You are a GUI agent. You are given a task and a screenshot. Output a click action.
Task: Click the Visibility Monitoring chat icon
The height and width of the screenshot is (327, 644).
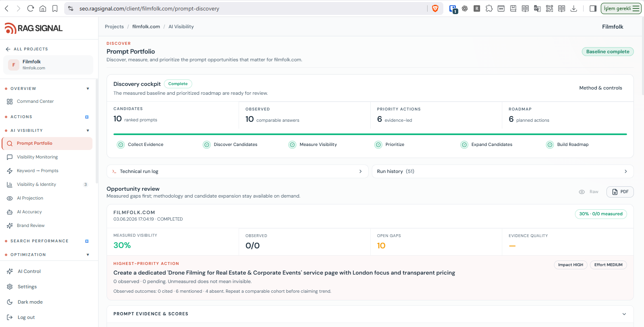click(10, 157)
